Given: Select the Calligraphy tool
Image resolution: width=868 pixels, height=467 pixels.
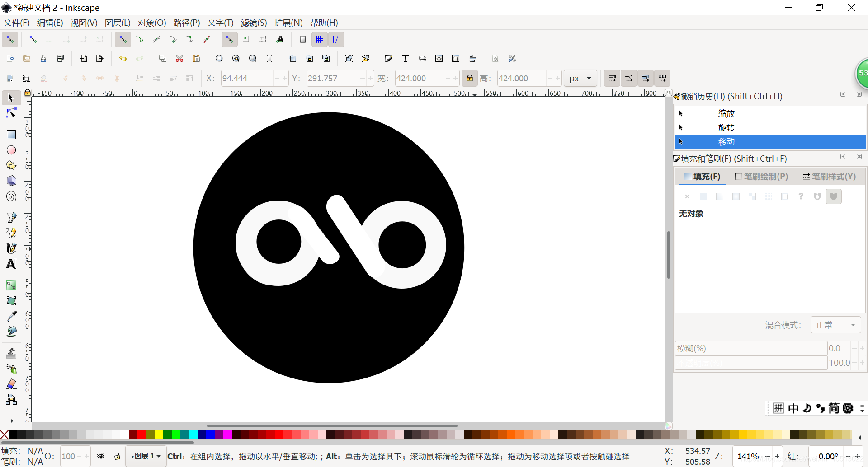Looking at the screenshot, I should [11, 248].
